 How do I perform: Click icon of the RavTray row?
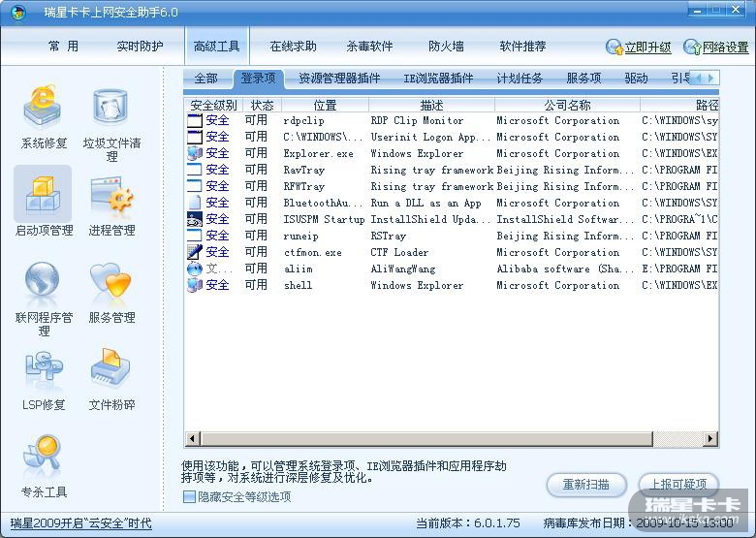point(194,170)
